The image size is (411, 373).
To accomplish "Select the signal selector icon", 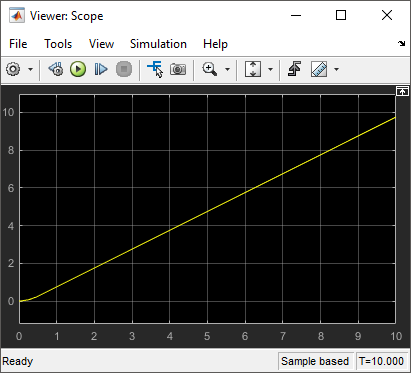I will pyautogui.click(x=155, y=69).
